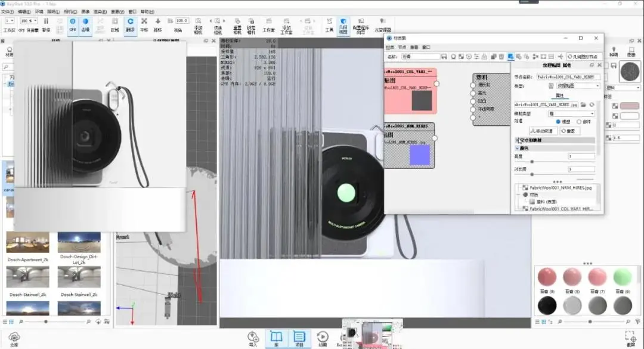
Task: Click the 节点名称 field in texture properties
Action: 568,77
